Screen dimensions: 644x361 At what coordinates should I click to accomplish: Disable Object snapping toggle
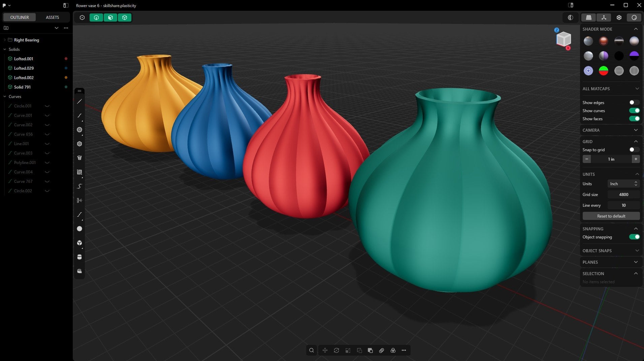[x=634, y=237]
